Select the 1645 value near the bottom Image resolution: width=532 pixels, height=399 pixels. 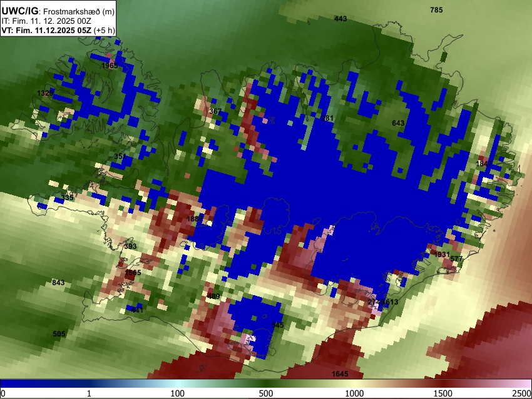(340, 374)
